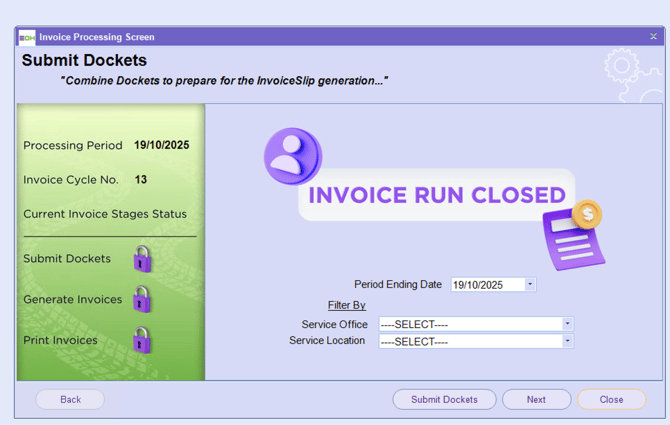Select the Generate Invoices stage label

(x=72, y=300)
